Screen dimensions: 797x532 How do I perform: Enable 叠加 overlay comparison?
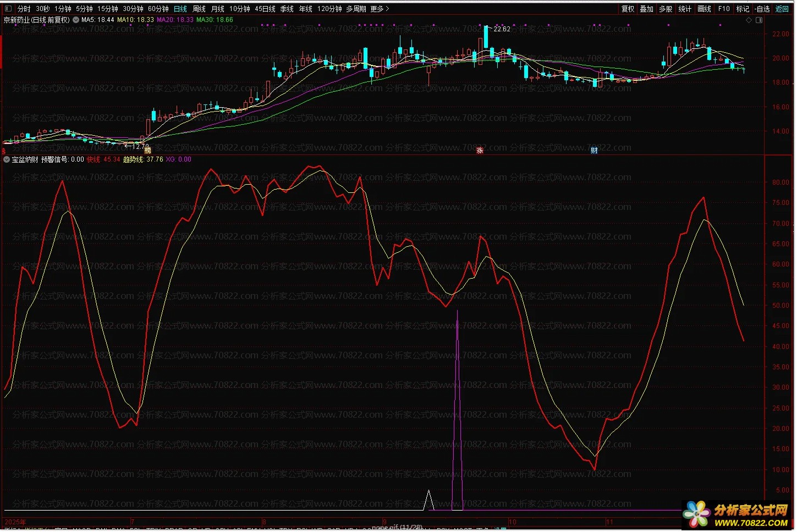[x=647, y=9]
